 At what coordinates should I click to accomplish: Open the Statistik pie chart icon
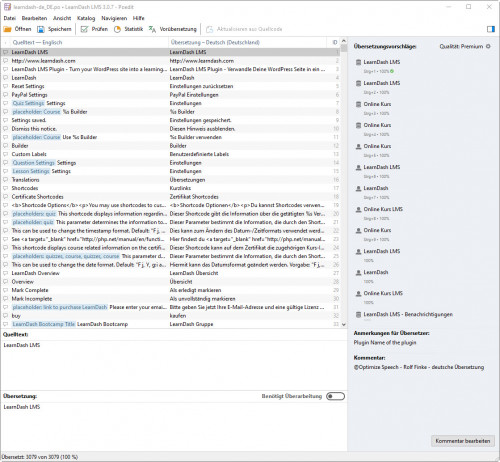117,29
